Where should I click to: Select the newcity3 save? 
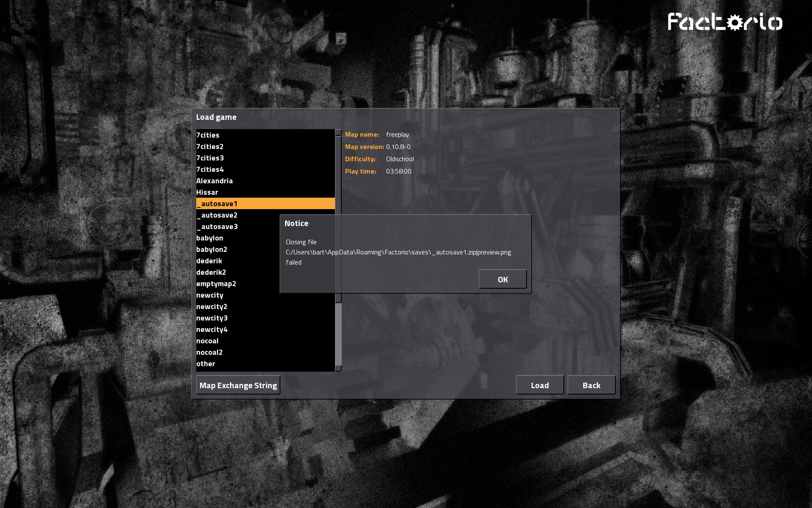266,318
